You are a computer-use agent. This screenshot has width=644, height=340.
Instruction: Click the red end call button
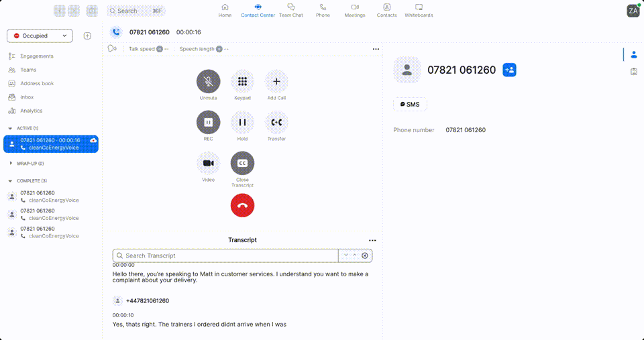click(242, 205)
